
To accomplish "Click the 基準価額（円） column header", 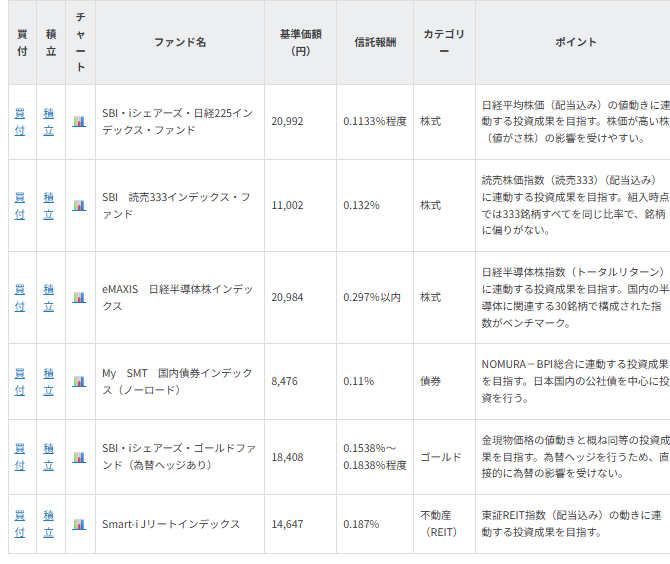I will click(x=300, y=42).
